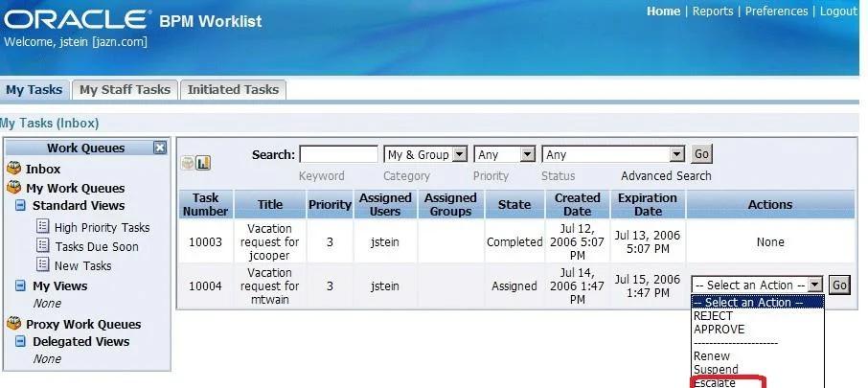Sort by the Expiration Date column header
Screen dimensions: 868x388
click(648, 204)
